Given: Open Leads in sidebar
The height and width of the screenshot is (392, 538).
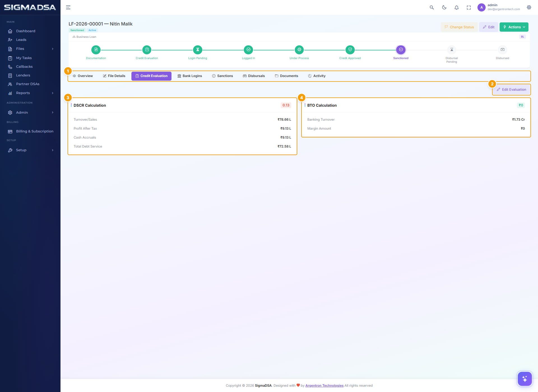Looking at the screenshot, I should [x=21, y=40].
